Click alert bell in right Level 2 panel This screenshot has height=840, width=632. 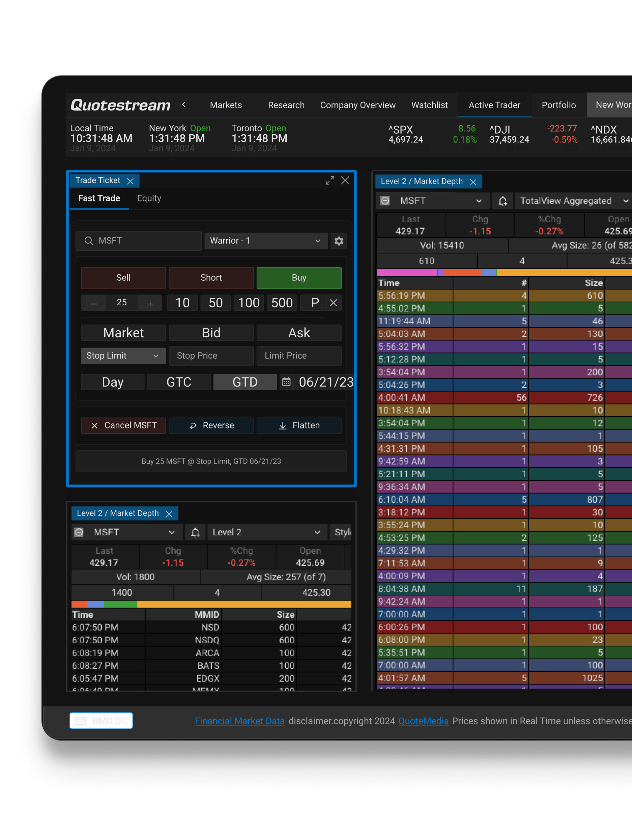pyautogui.click(x=502, y=201)
